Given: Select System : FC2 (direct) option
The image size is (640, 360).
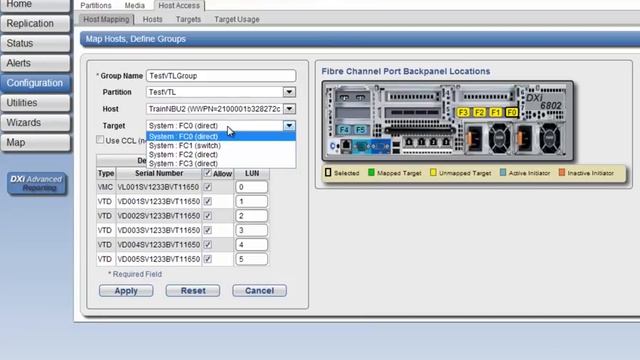Looking at the screenshot, I should click(221, 154).
